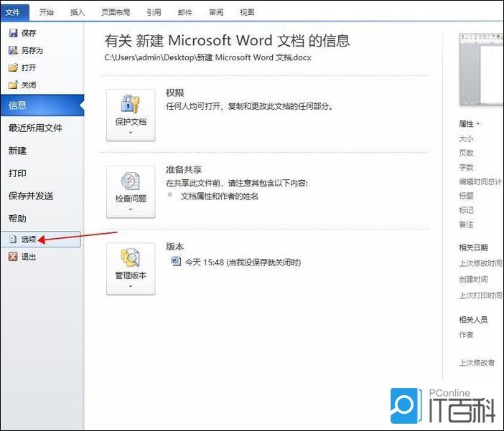Click the Word file icon beside 今天 15:48

point(176,262)
